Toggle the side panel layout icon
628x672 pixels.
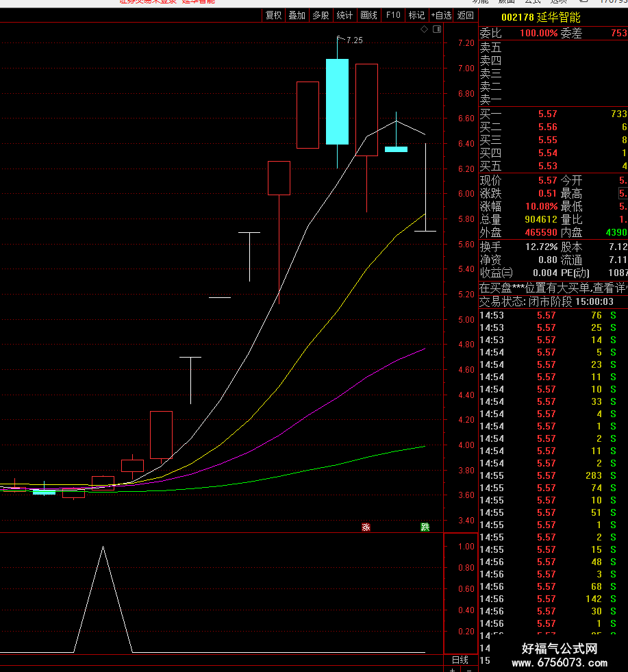coord(437,29)
